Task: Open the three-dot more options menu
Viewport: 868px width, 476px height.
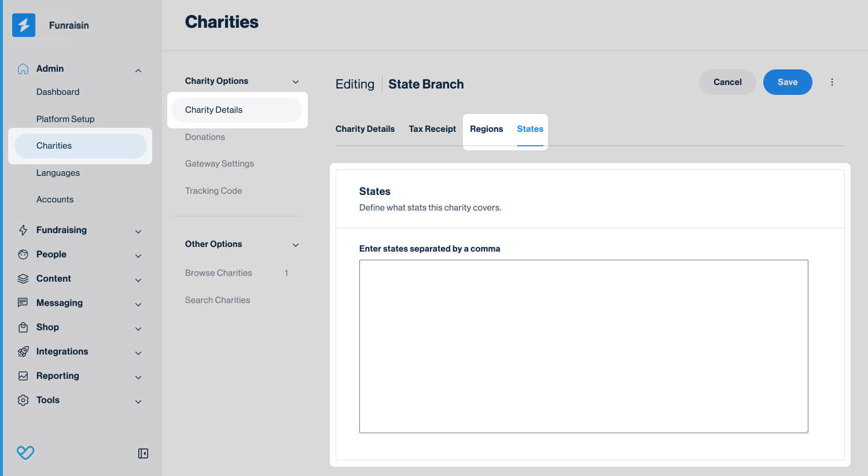Action: (832, 82)
